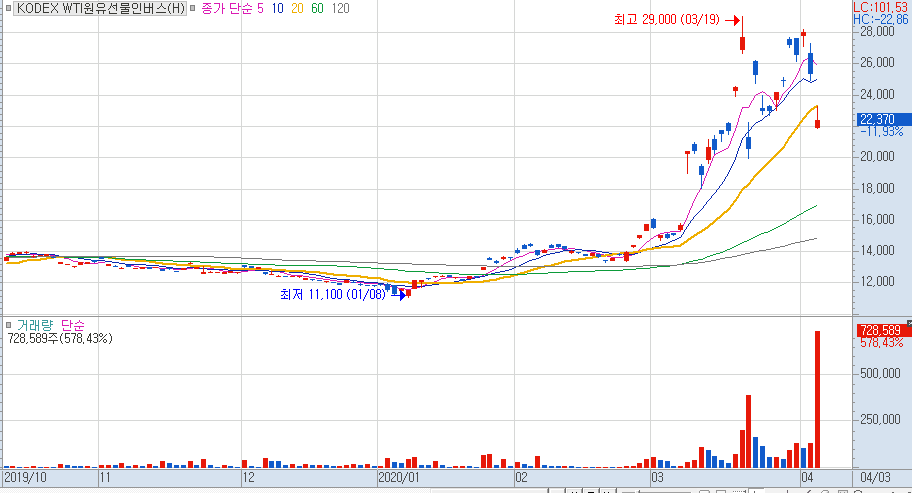Image resolution: width=912 pixels, height=493 pixels.
Task: Click the 24,000 price axis label
Action: pyautogui.click(x=877, y=94)
